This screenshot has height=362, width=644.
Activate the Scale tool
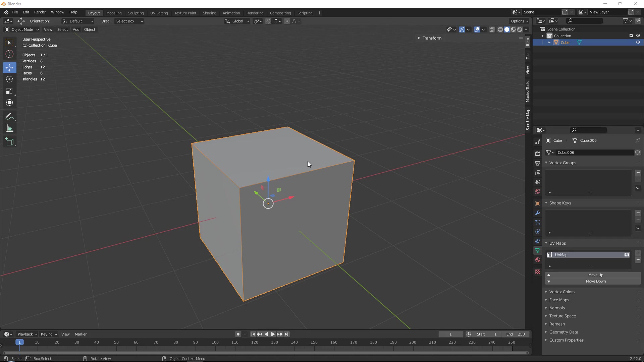point(9,91)
